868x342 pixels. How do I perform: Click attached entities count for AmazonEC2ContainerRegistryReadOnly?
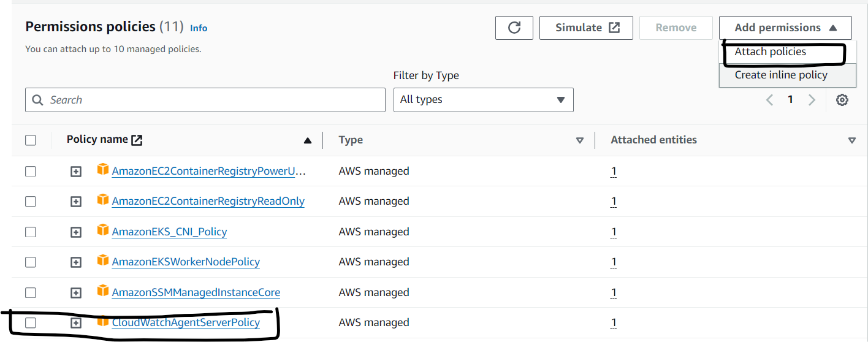point(614,202)
